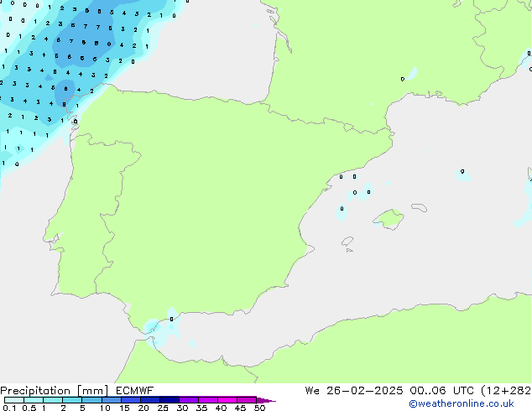Pick the legend swatch between 35 and 40
532x411 pixels.
207,400
